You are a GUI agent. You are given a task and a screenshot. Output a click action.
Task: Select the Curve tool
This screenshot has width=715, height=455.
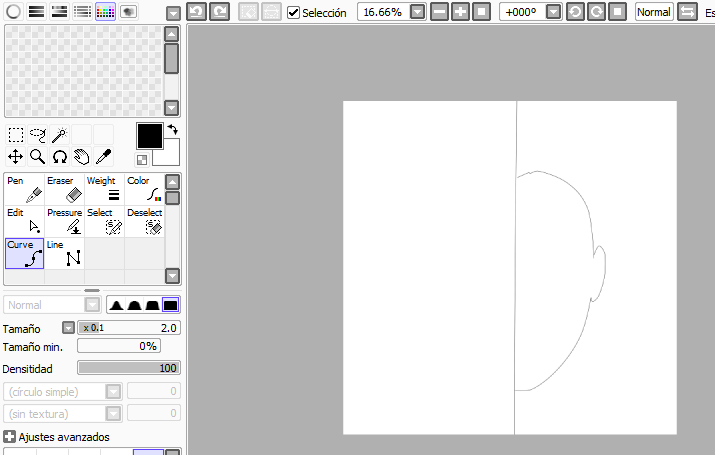25,253
